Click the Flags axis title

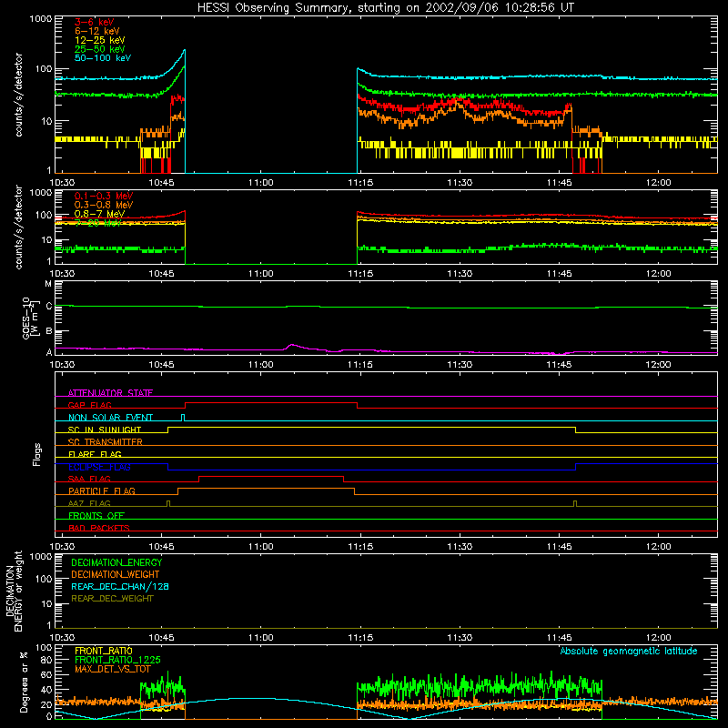pos(37,454)
